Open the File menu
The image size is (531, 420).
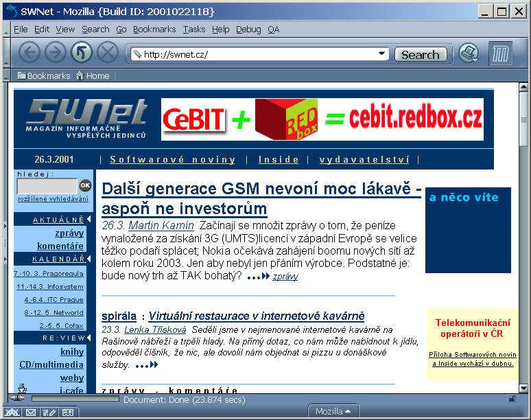(21, 30)
